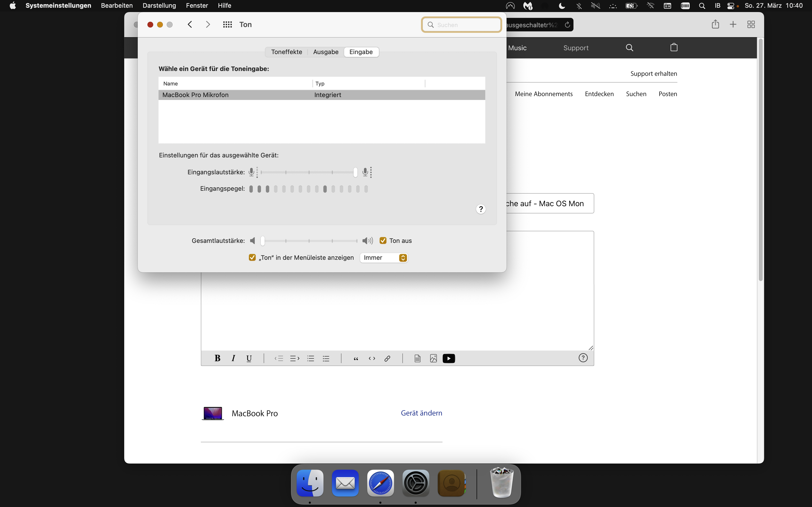Viewport: 812px width, 507px height.
Task: Click the Eingangslautstärke slider track
Action: point(309,172)
